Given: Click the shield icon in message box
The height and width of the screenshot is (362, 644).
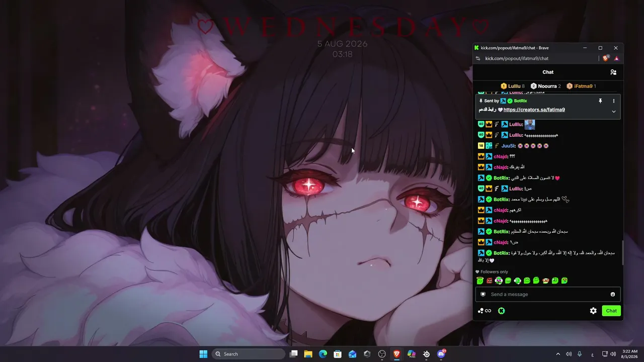Looking at the screenshot, I should 483,294.
